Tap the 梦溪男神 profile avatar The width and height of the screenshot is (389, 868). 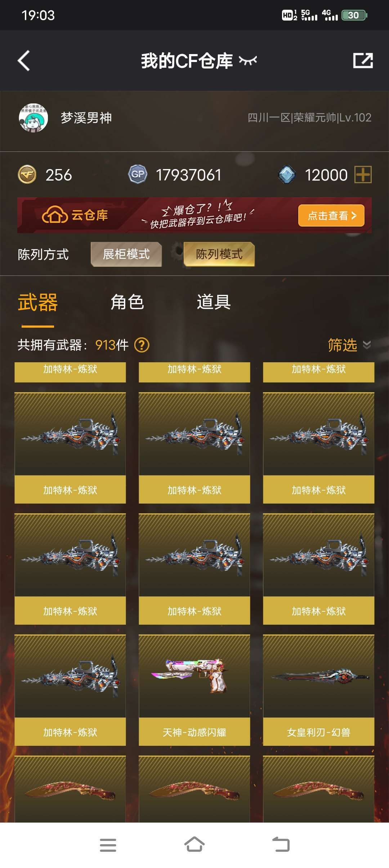(x=33, y=118)
